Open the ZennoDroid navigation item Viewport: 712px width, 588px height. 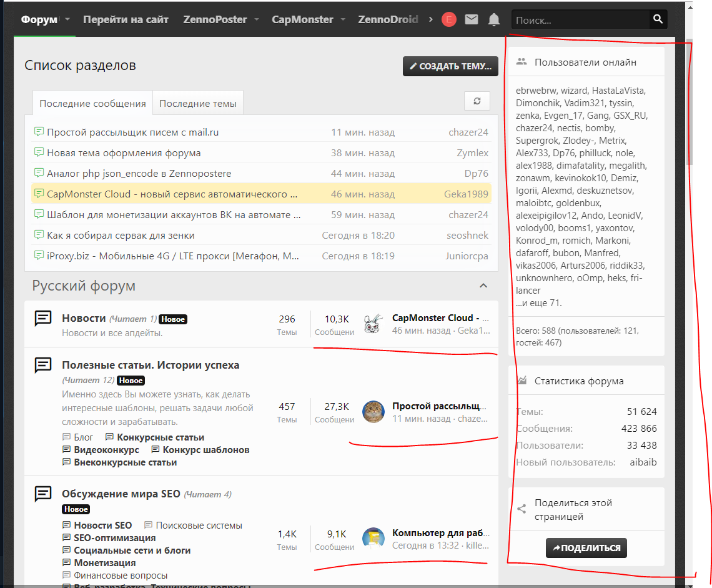[x=388, y=19]
